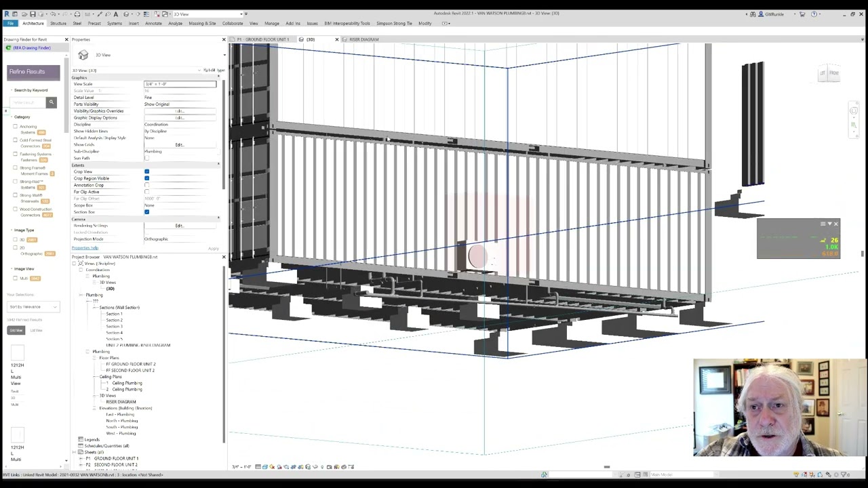Tick the Anchoring Systems category checkbox

[x=15, y=126]
